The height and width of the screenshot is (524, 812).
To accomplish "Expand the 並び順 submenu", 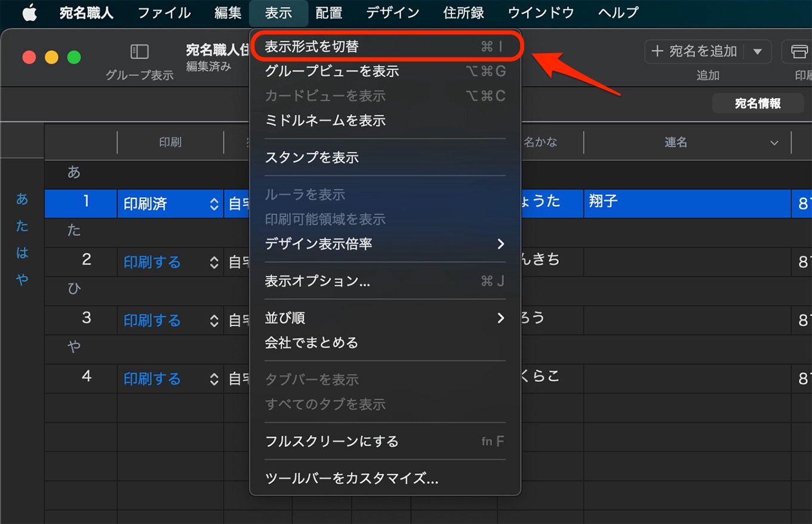I will pyautogui.click(x=385, y=318).
